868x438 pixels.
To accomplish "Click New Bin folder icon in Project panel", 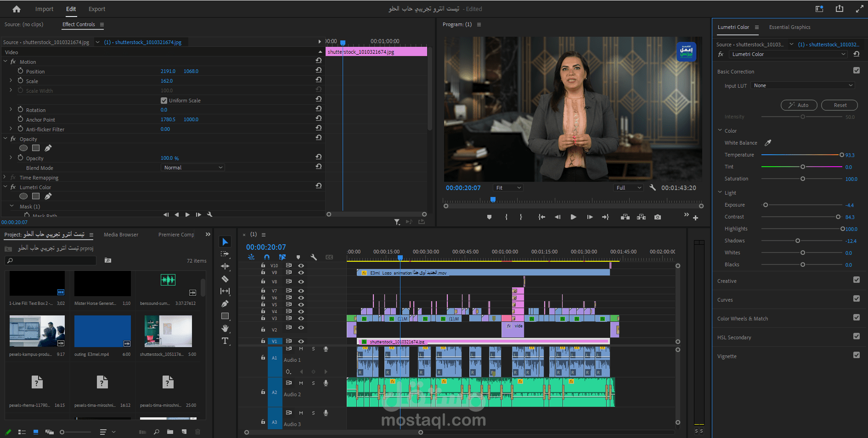I will [x=170, y=432].
